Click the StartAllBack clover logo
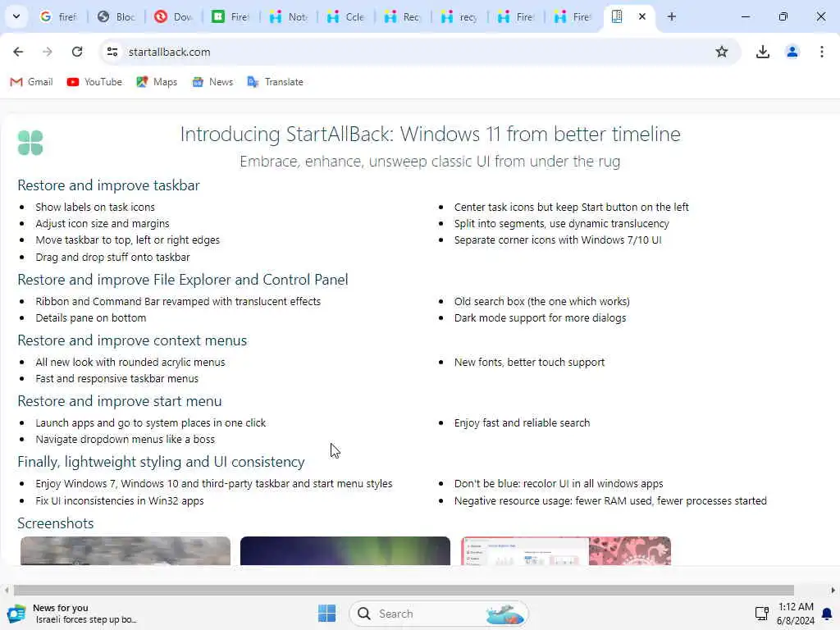The image size is (840, 630). (30, 143)
